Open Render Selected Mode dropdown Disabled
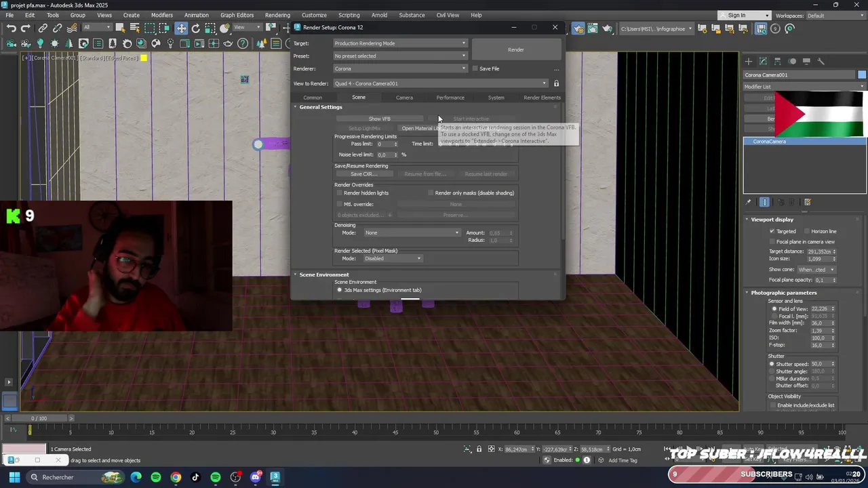 393,258
